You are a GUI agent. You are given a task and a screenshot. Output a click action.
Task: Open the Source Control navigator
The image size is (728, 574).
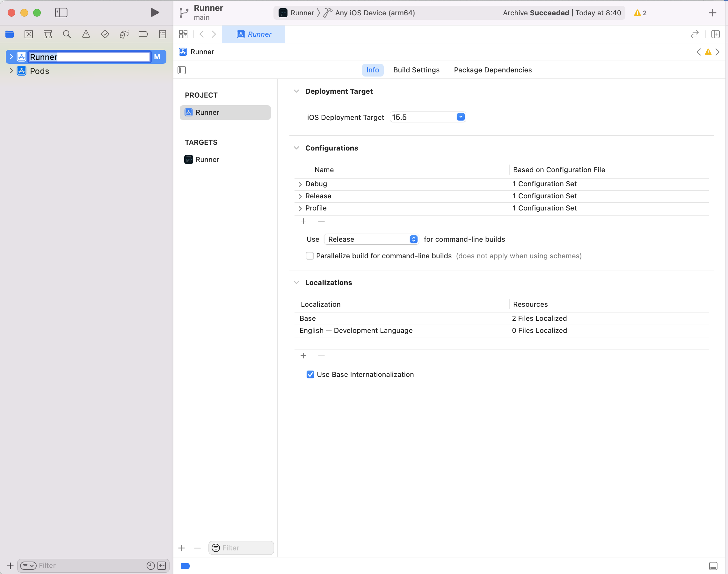coord(29,34)
